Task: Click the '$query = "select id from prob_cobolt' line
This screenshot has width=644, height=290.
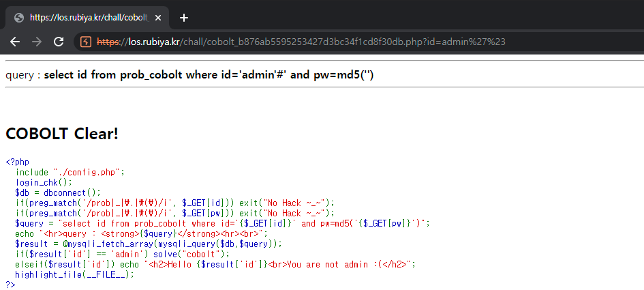Action: pos(223,223)
